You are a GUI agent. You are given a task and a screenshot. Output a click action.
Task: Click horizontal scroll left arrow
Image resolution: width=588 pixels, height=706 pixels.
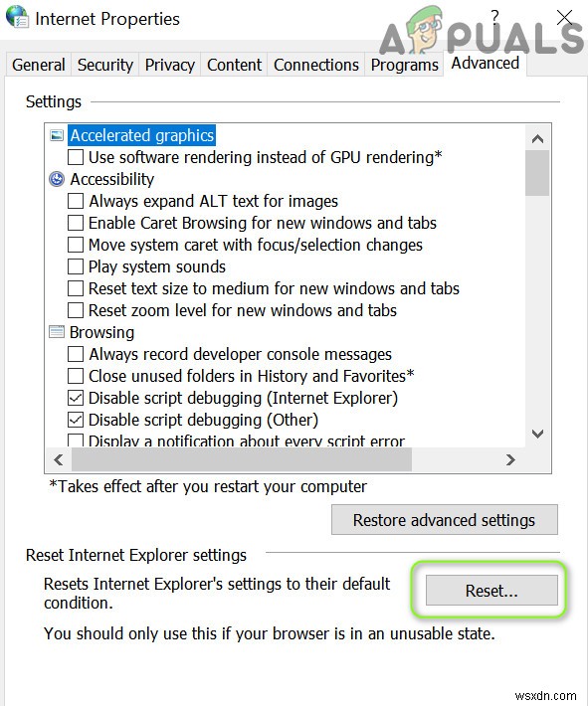[58, 459]
